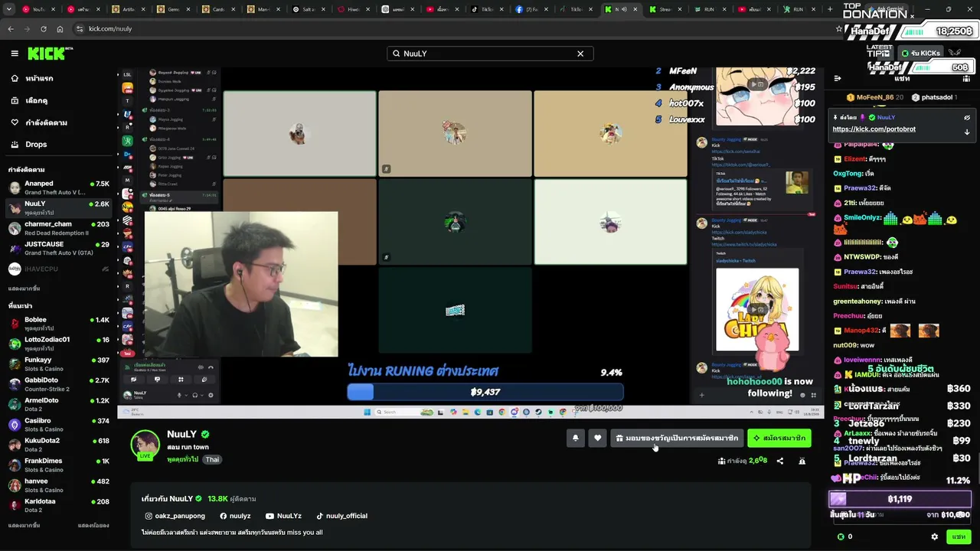Screen dimensions: 980x551
Task: Open the report icon beside share
Action: pyautogui.click(x=802, y=461)
